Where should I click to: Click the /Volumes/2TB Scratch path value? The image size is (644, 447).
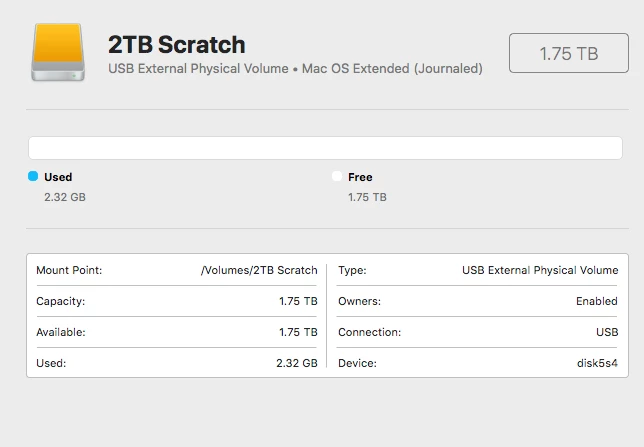(259, 270)
